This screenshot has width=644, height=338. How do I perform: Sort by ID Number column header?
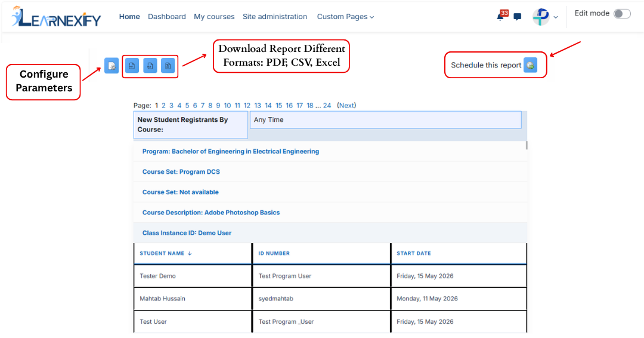coord(274,254)
